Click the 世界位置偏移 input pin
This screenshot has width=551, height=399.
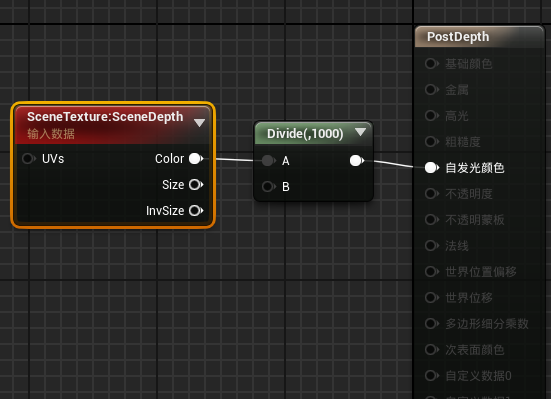[432, 272]
